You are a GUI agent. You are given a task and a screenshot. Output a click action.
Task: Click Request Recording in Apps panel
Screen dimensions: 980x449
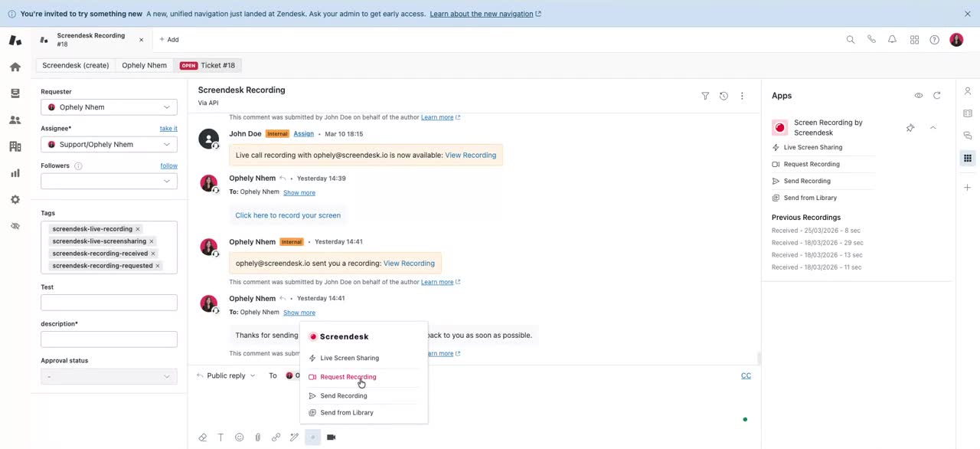pos(812,164)
